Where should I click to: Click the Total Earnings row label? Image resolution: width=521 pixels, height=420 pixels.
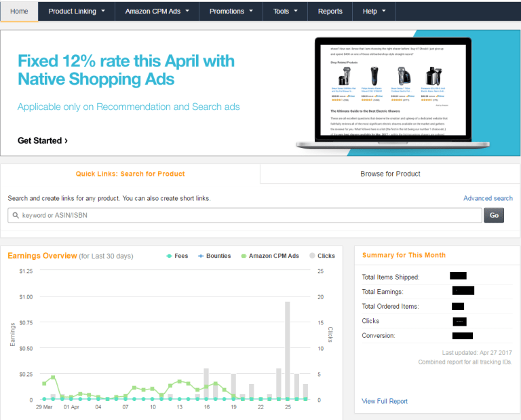383,292
